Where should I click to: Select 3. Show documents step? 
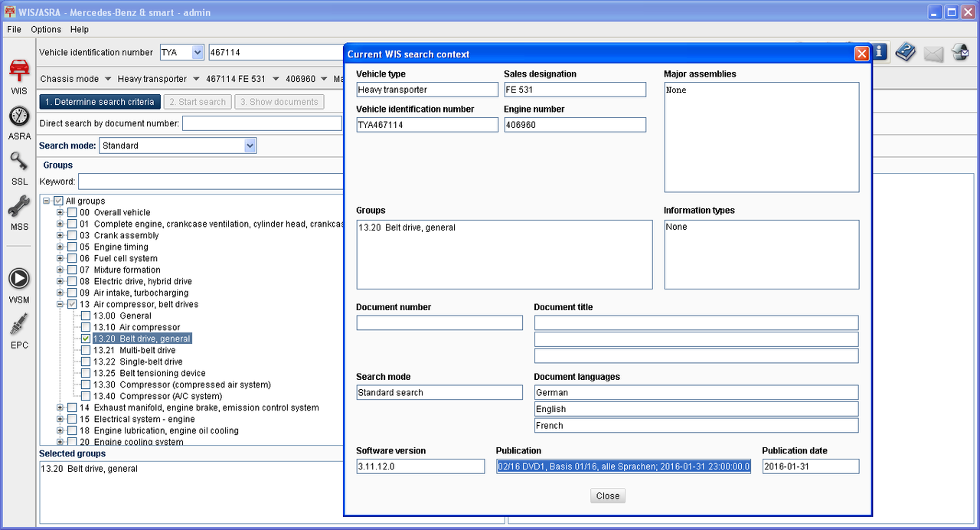(x=279, y=102)
